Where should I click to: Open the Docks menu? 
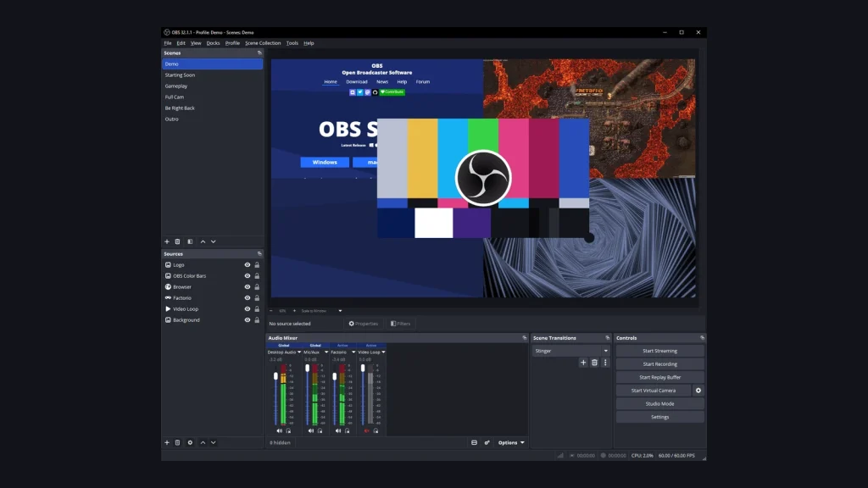[213, 43]
